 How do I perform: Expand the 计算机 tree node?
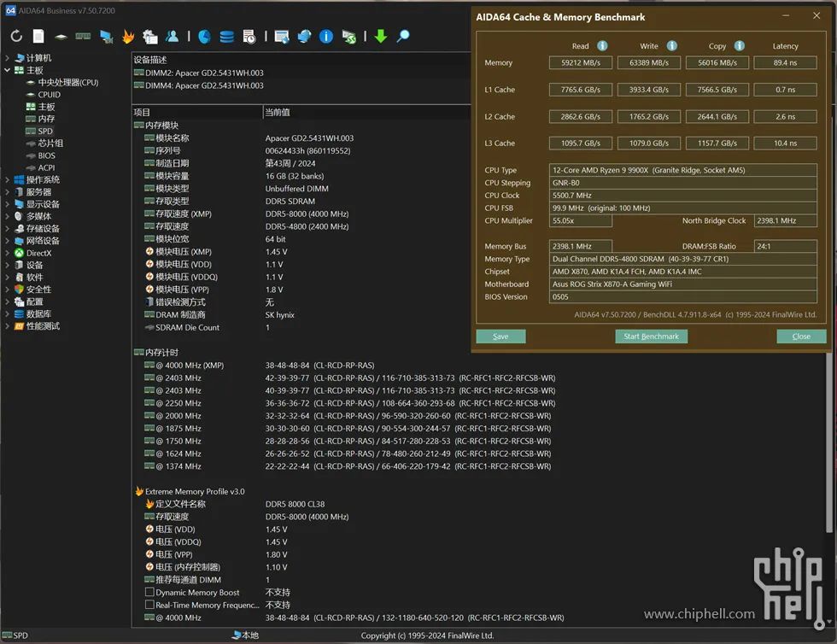7,58
